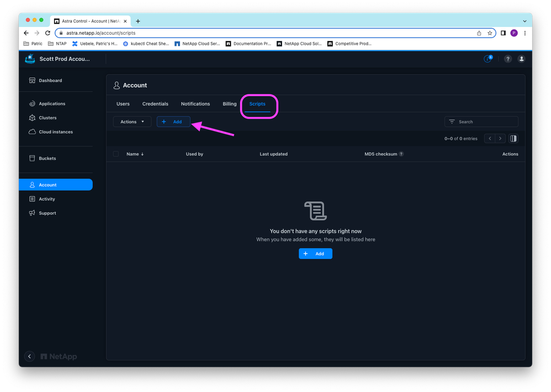This screenshot has height=392, width=551.
Task: Click MD5 checksum help tooltip icon
Action: pyautogui.click(x=401, y=154)
